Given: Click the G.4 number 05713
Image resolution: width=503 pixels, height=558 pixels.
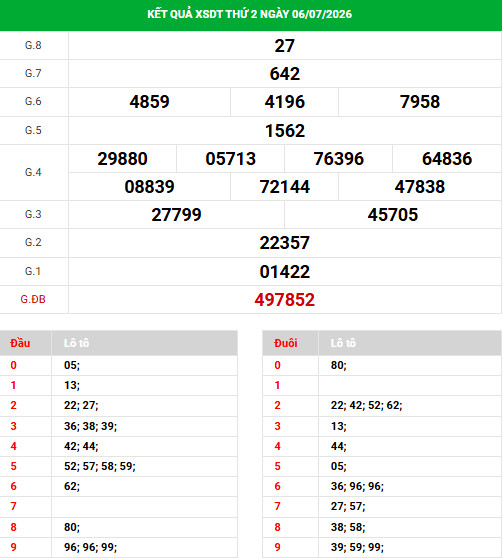Looking at the screenshot, I should click(230, 159).
